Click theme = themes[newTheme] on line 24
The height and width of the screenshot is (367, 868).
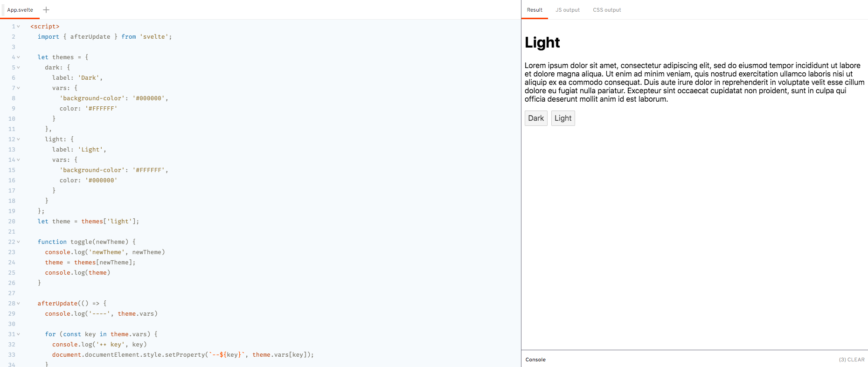[x=90, y=263]
